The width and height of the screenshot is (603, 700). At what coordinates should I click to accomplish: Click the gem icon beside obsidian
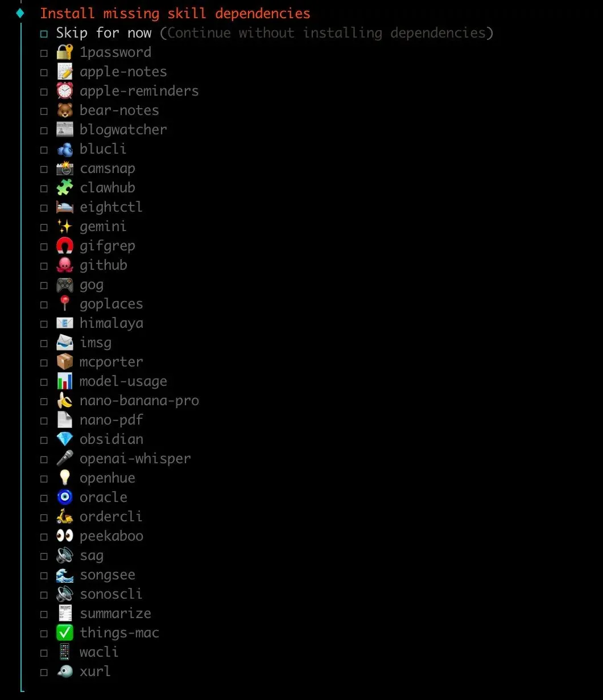tap(64, 439)
